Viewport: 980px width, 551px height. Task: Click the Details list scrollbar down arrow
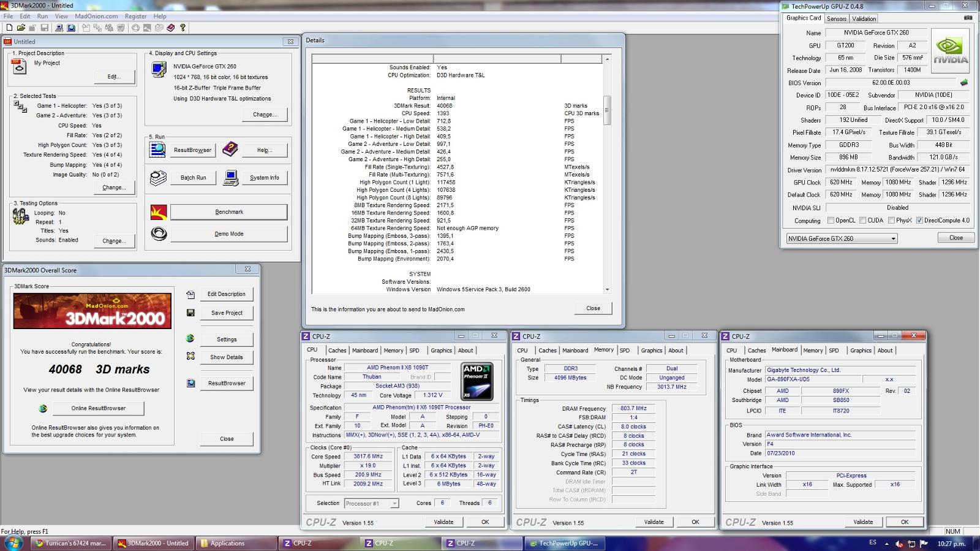(607, 289)
